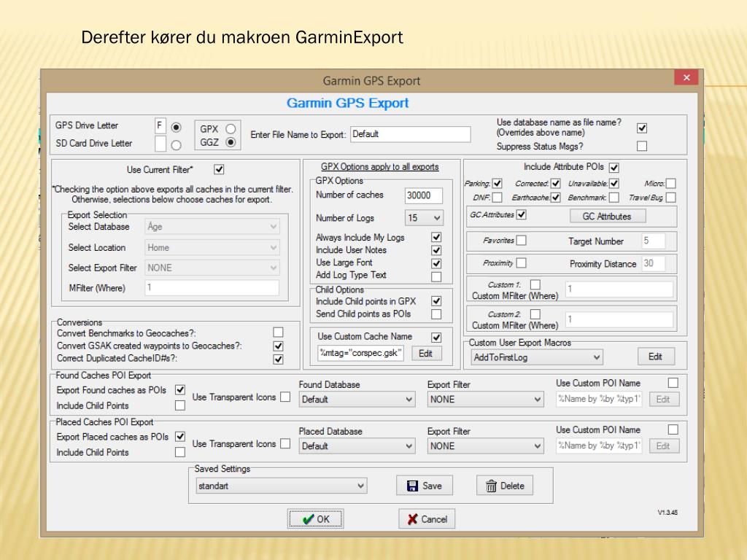Screen dimensions: 747x560
Task: Toggle Include User Notes checkbox
Action: (x=436, y=250)
